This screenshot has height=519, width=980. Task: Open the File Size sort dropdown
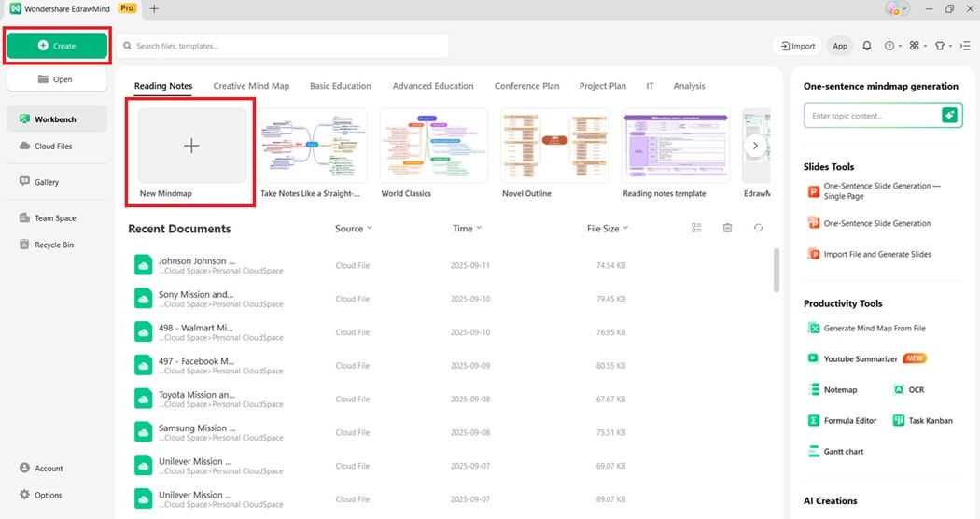(x=608, y=229)
